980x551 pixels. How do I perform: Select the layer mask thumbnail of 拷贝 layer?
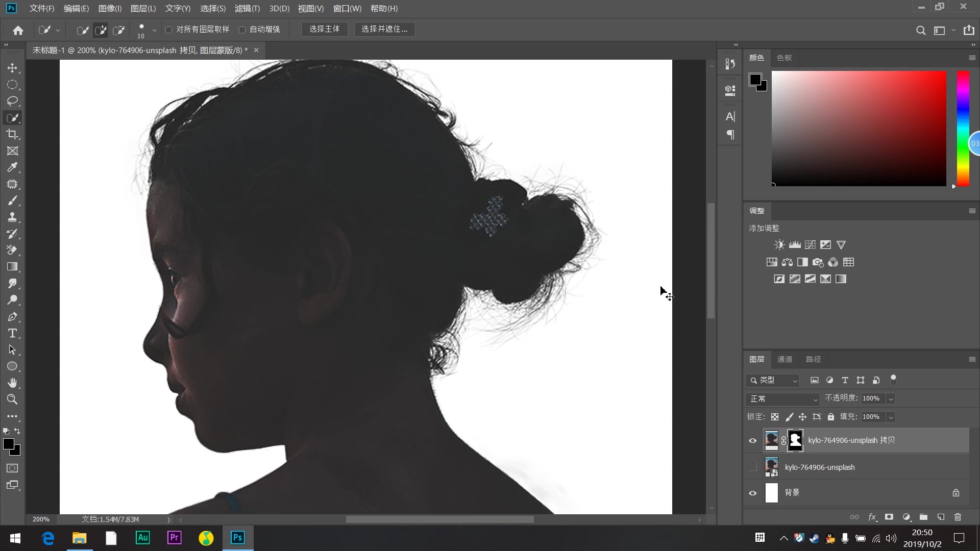(795, 440)
